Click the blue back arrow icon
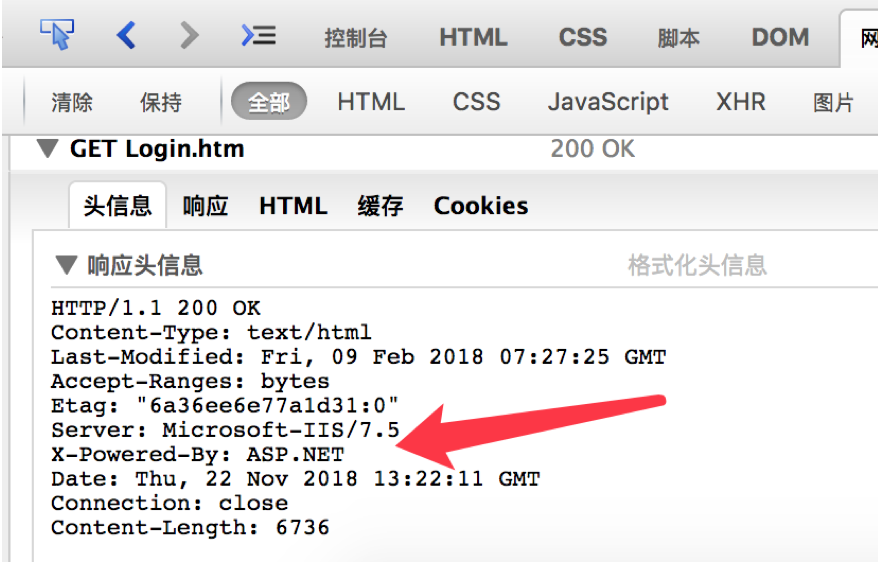 (126, 35)
